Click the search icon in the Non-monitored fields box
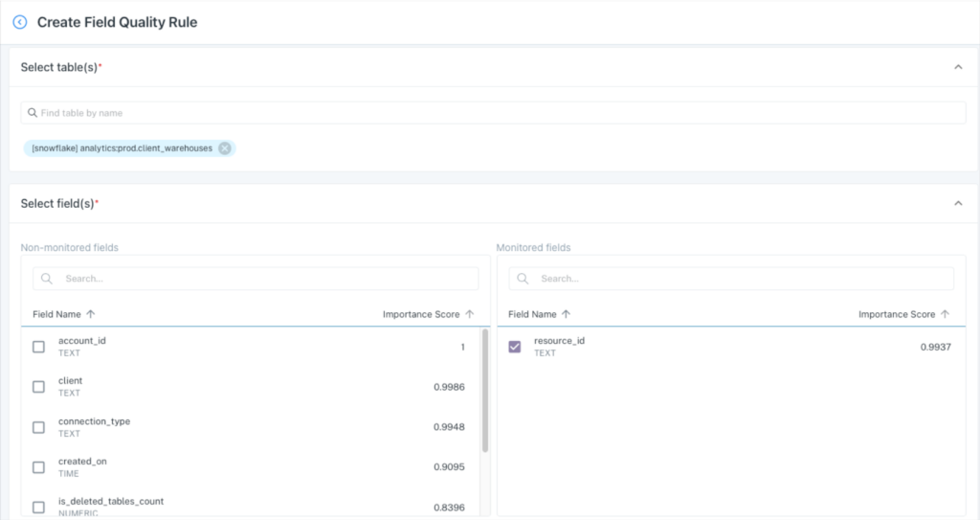Screen dimensions: 980x520 (x=47, y=279)
